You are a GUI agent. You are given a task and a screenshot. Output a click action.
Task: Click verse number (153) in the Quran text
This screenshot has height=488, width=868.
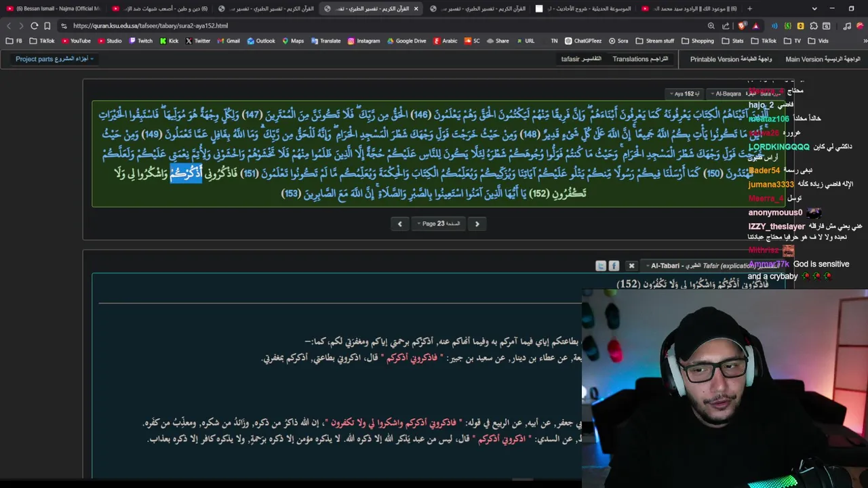(x=290, y=194)
